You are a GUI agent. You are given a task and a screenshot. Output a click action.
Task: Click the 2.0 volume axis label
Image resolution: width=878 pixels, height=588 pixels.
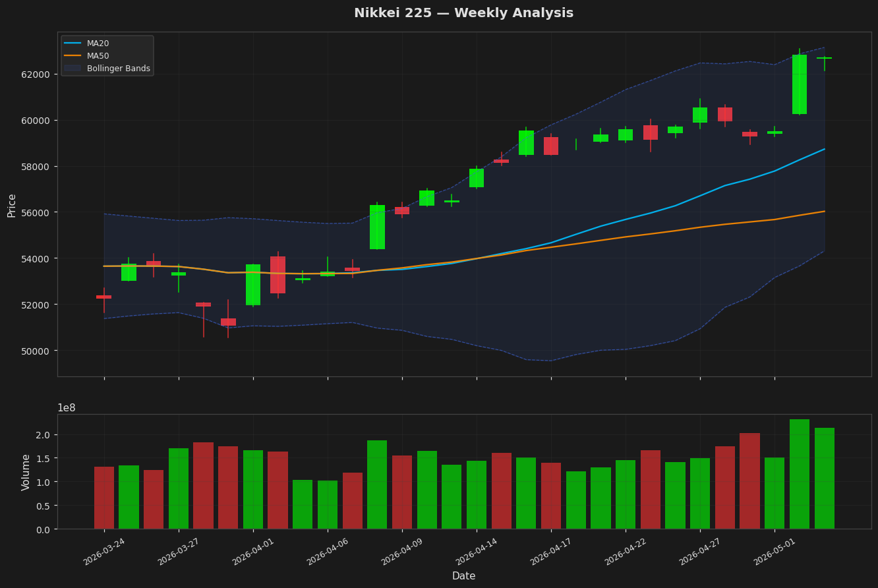43,435
